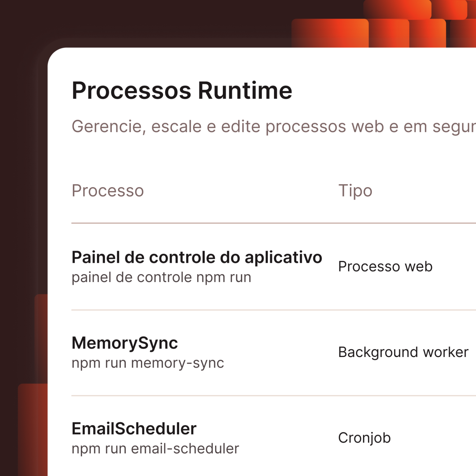Click the divider under the table header
This screenshot has height=476, width=476.
coord(273,223)
